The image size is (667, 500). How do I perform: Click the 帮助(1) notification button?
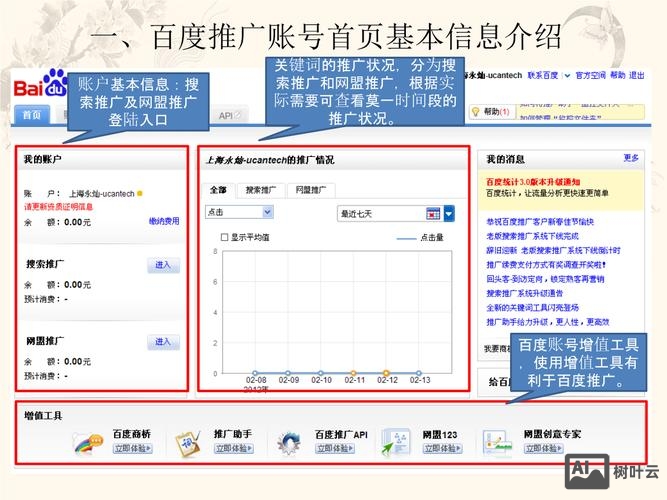click(x=492, y=112)
